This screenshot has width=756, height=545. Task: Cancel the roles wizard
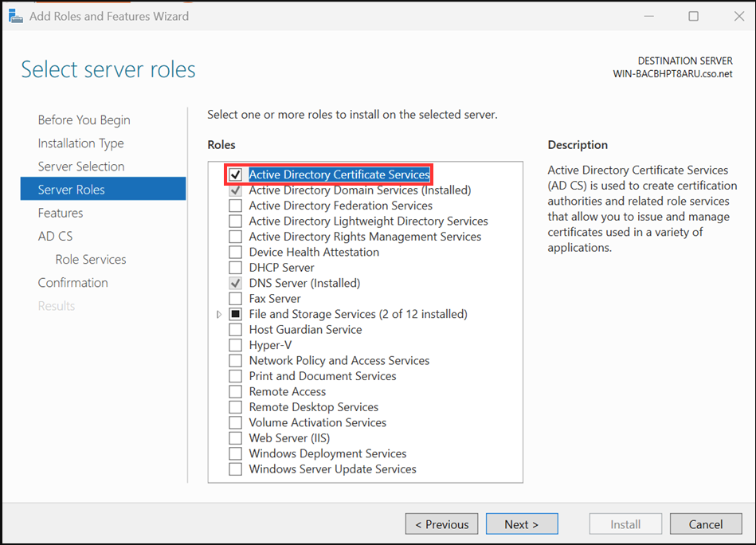(705, 524)
